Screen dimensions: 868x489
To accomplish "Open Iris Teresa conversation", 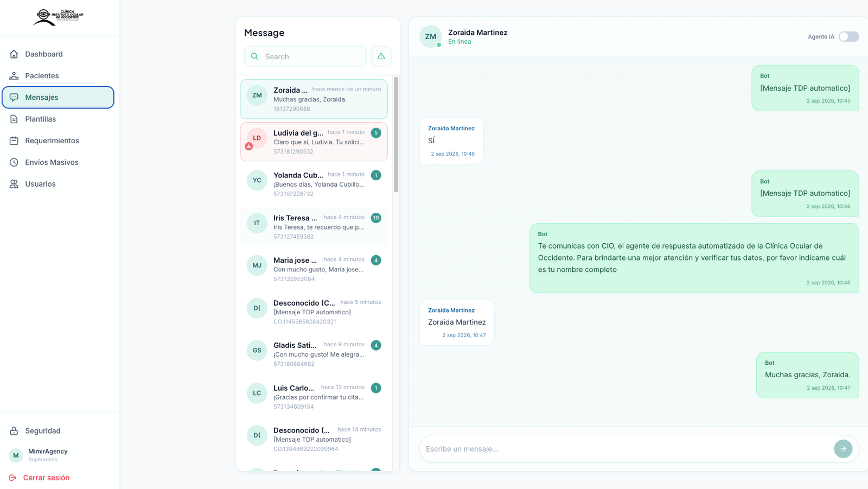I will (x=314, y=227).
